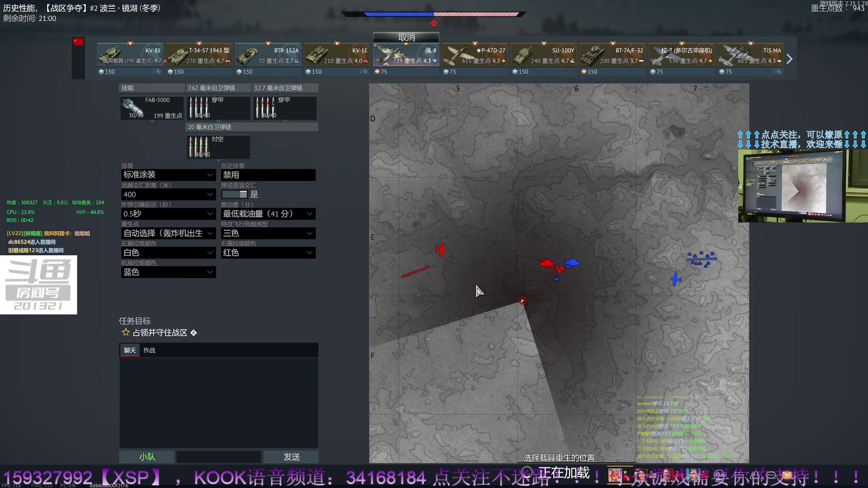This screenshot has height=488, width=868.
Task: Click the chat message input field
Action: [x=219, y=457]
